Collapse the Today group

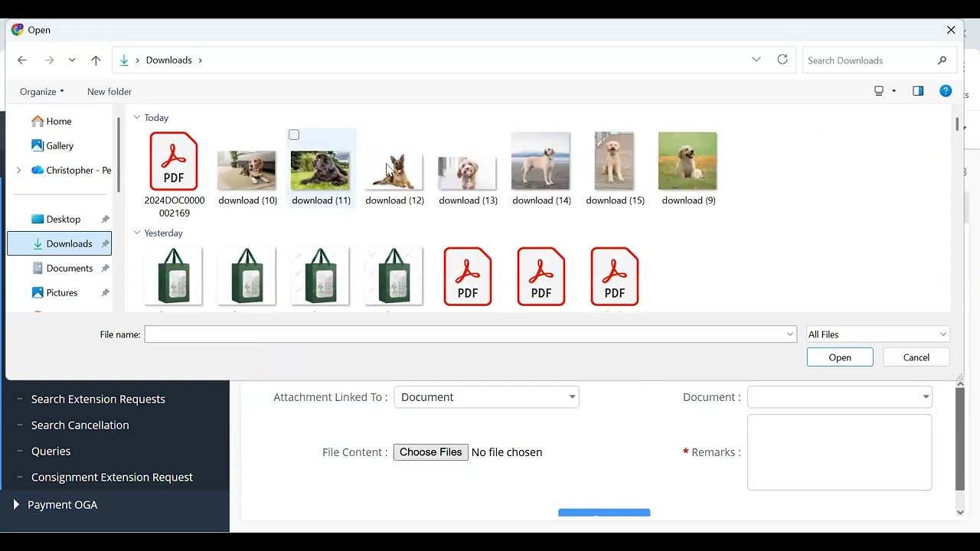click(x=137, y=117)
